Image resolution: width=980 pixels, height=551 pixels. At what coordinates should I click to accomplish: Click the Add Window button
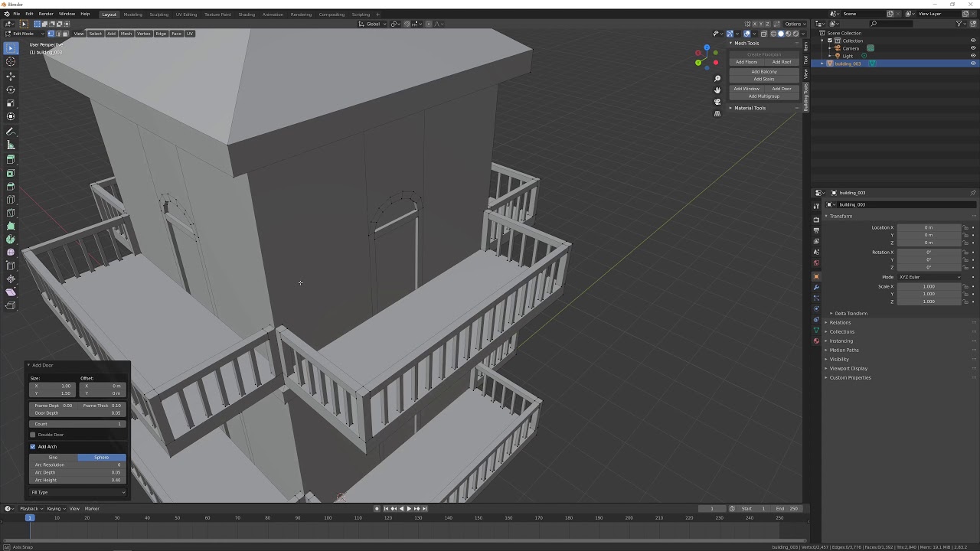746,89
